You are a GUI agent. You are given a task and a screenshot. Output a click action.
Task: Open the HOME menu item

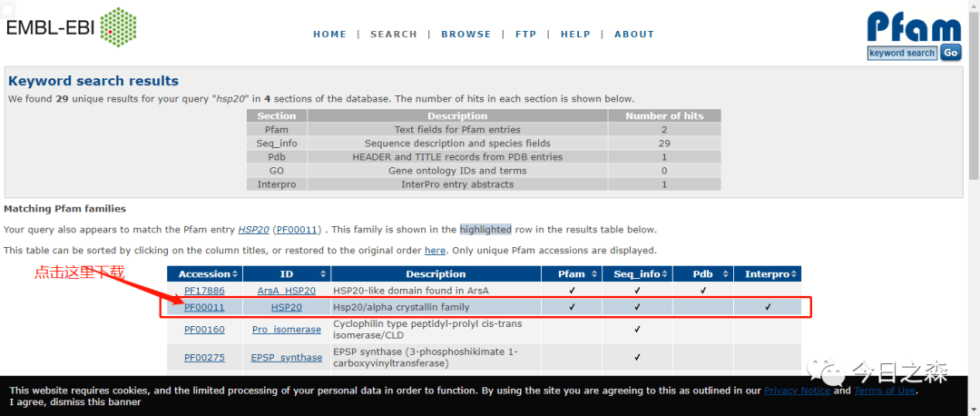point(330,35)
